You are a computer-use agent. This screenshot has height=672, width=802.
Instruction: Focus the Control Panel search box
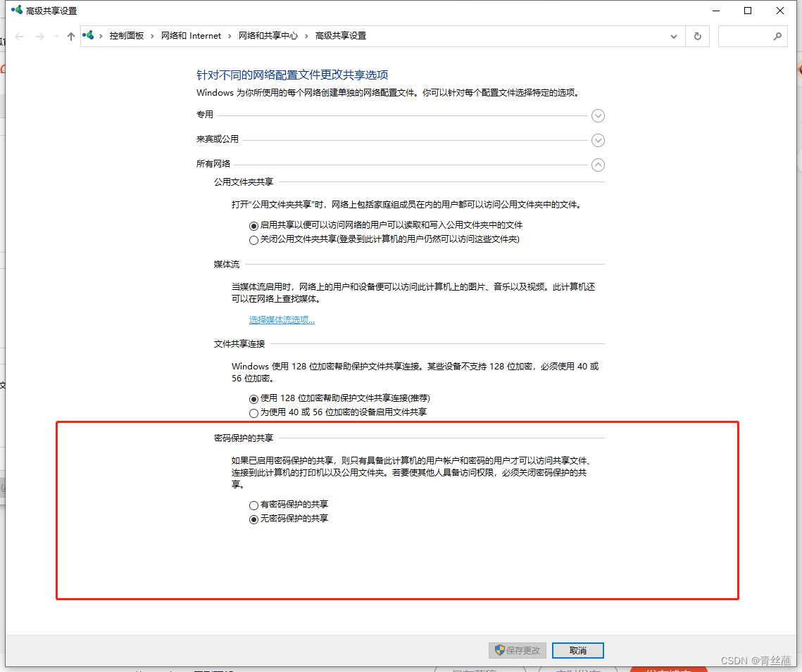point(753,37)
